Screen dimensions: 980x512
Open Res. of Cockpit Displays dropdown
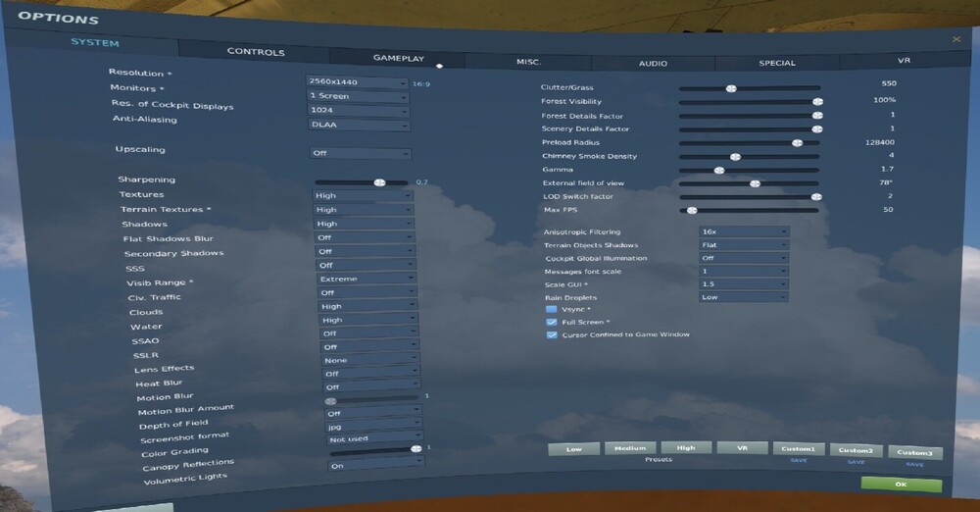(360, 111)
